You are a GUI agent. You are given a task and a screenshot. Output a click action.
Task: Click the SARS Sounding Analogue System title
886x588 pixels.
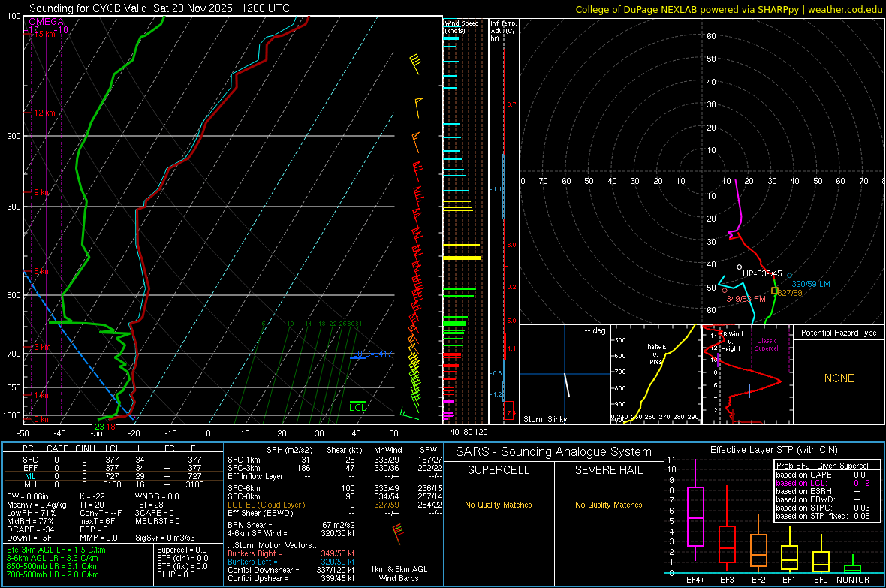click(554, 452)
